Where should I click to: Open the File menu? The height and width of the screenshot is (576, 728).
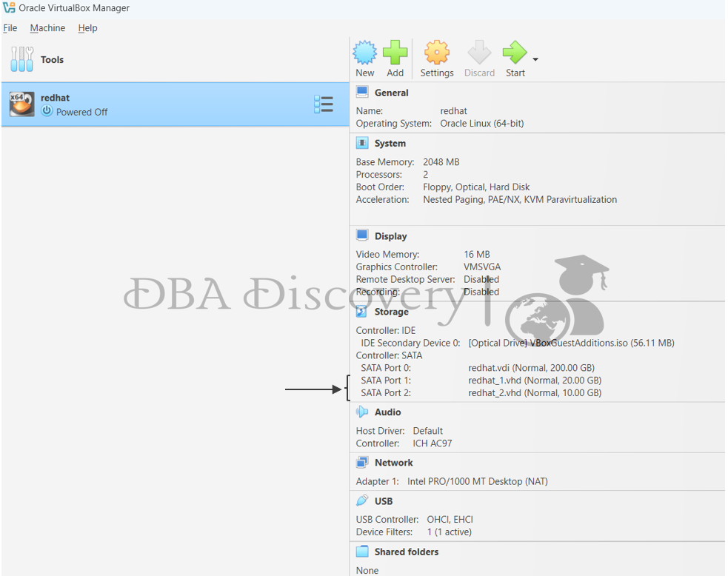click(10, 28)
